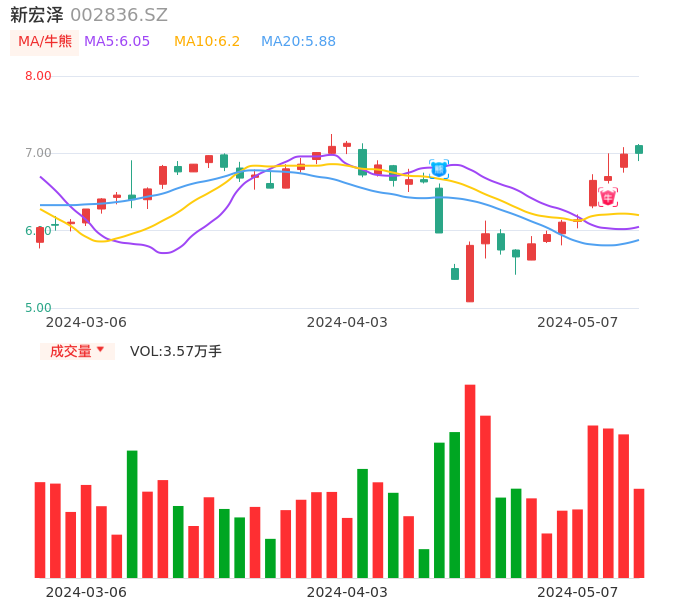Open the 成交量 indicator dropdown
This screenshot has width=686, height=606.
click(77, 351)
